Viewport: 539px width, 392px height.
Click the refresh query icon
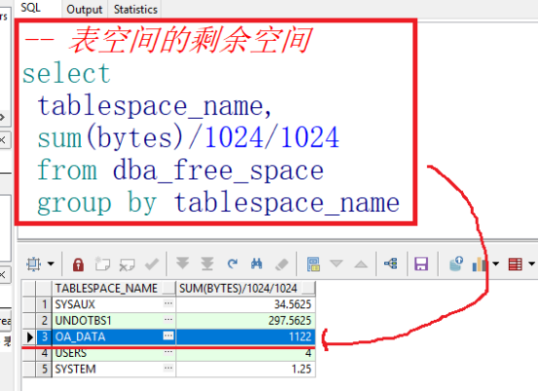pyautogui.click(x=233, y=264)
